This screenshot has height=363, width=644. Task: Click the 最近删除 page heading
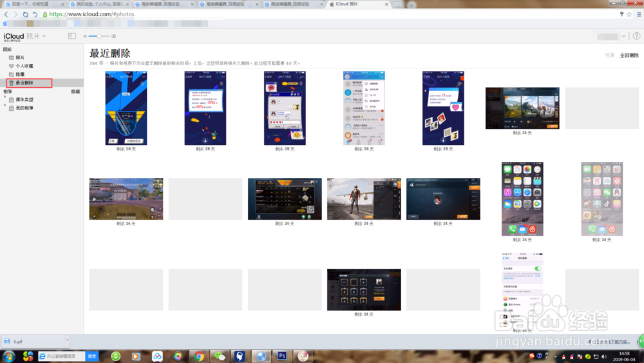point(110,54)
